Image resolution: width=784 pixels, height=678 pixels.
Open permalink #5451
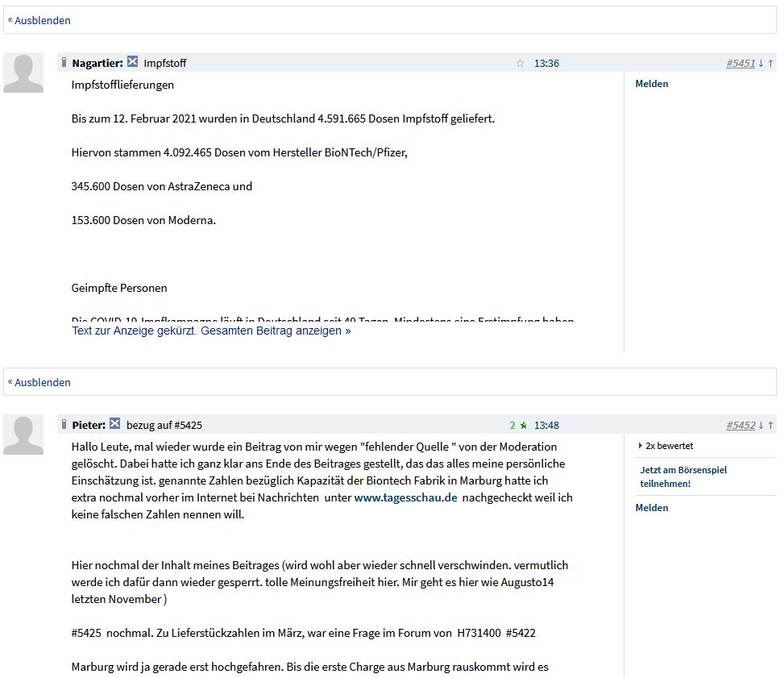point(740,63)
